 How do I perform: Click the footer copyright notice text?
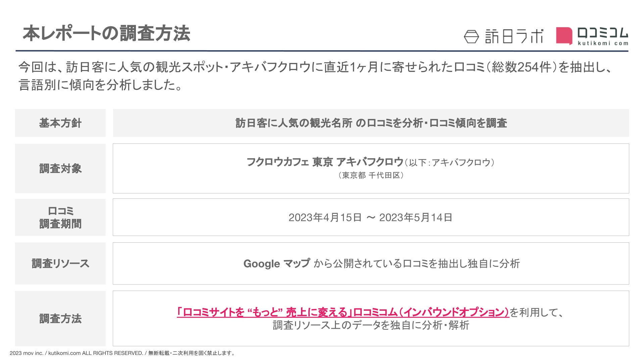pyautogui.click(x=122, y=353)
